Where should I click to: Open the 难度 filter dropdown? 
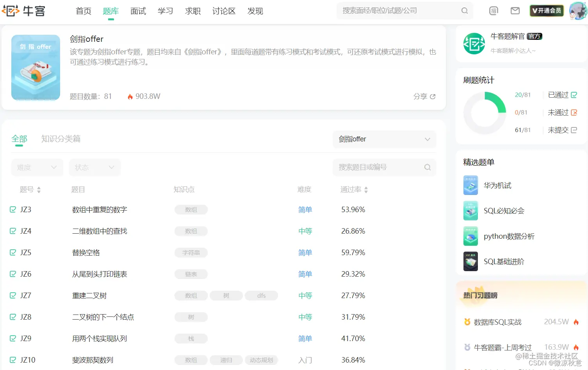click(37, 167)
